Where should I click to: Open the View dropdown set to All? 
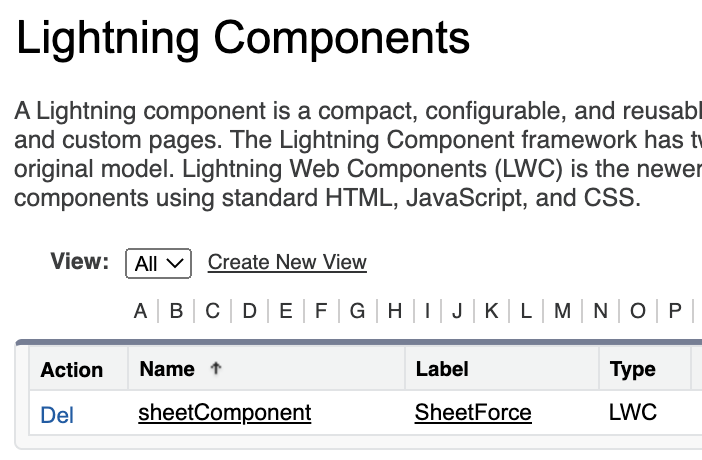pos(158,263)
